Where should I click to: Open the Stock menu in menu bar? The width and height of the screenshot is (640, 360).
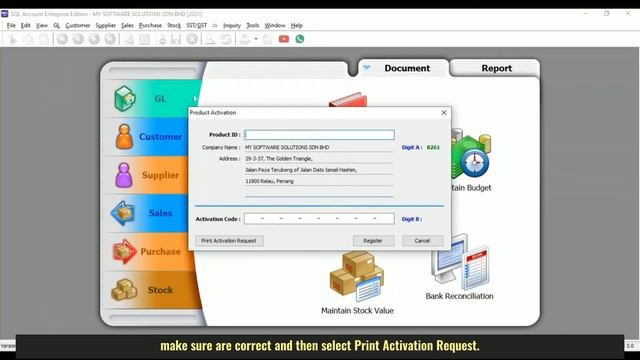point(174,25)
